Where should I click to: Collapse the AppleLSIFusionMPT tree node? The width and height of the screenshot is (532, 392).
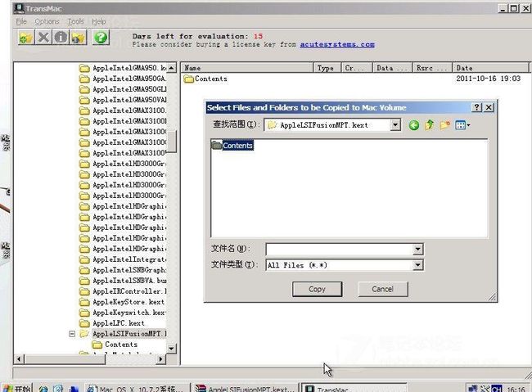pos(72,334)
